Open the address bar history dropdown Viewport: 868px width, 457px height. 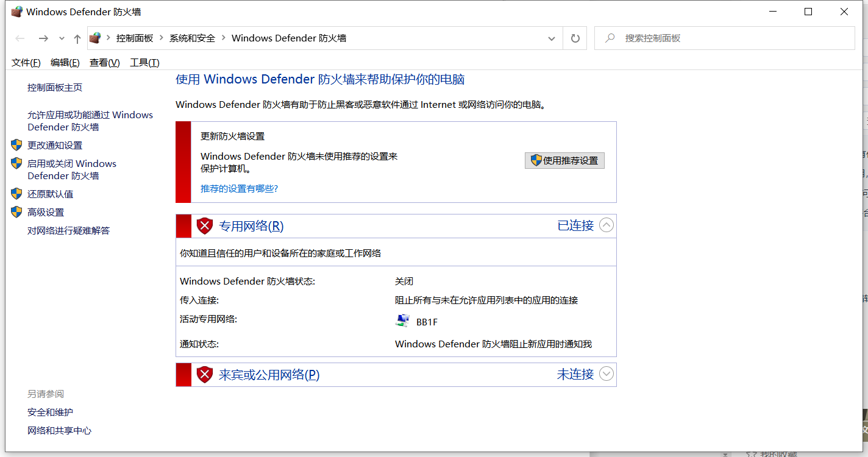pos(552,38)
